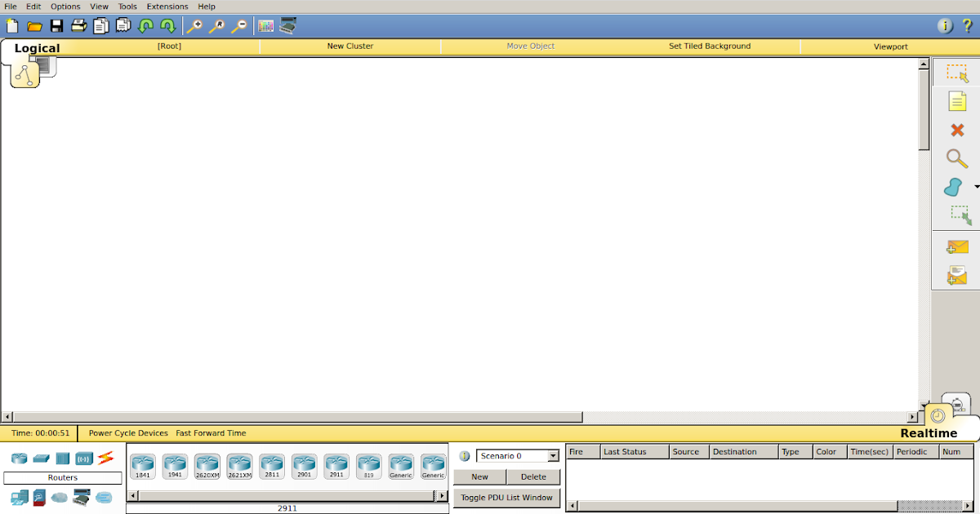Activate the Inspect magnifier tool
The height and width of the screenshot is (514, 980).
956,158
